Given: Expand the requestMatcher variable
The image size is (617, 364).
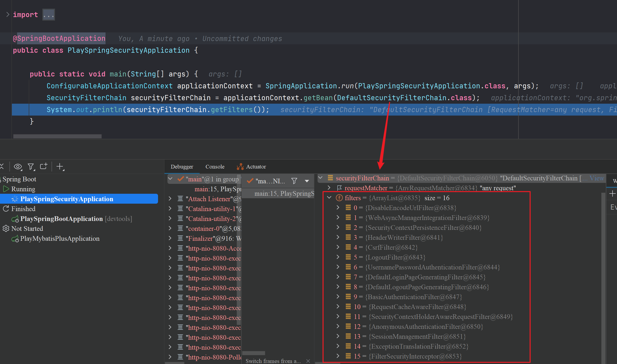Looking at the screenshot, I should coord(329,188).
